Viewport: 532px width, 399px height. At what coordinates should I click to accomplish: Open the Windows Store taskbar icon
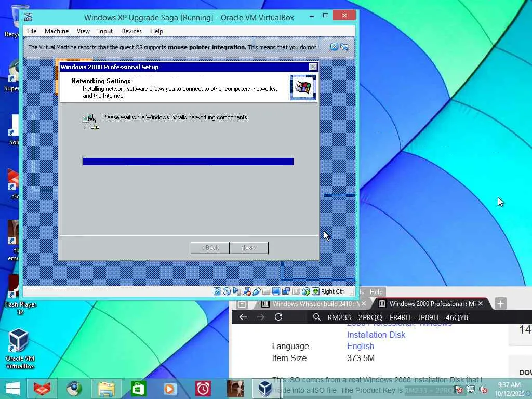(138, 389)
